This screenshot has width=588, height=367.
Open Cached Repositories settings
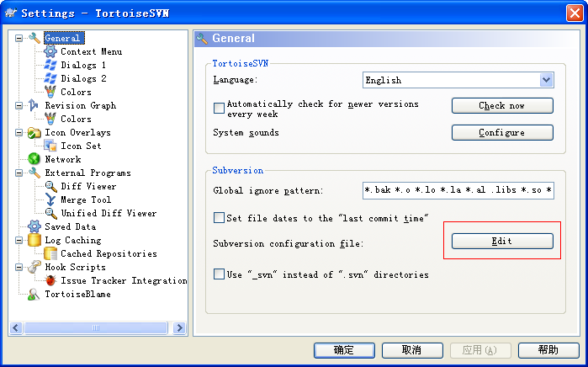(x=109, y=253)
